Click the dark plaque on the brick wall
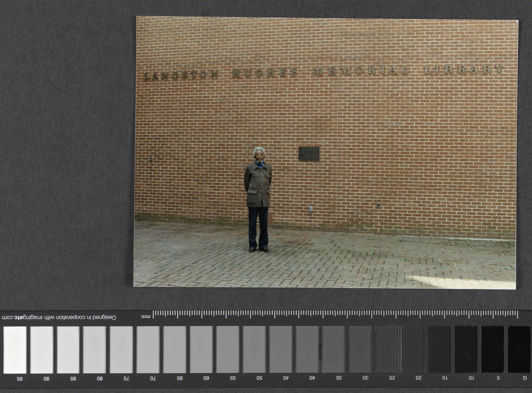 click(309, 154)
